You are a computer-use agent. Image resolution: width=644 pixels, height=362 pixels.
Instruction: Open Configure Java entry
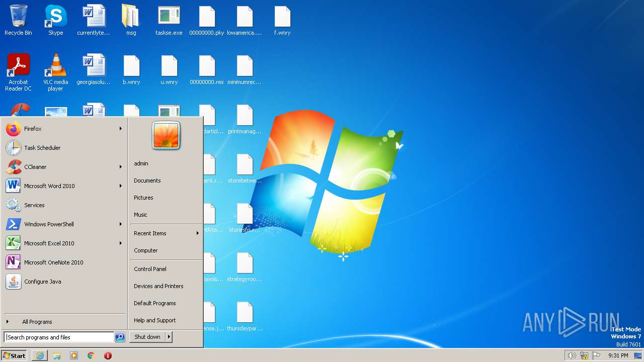pos(64,282)
